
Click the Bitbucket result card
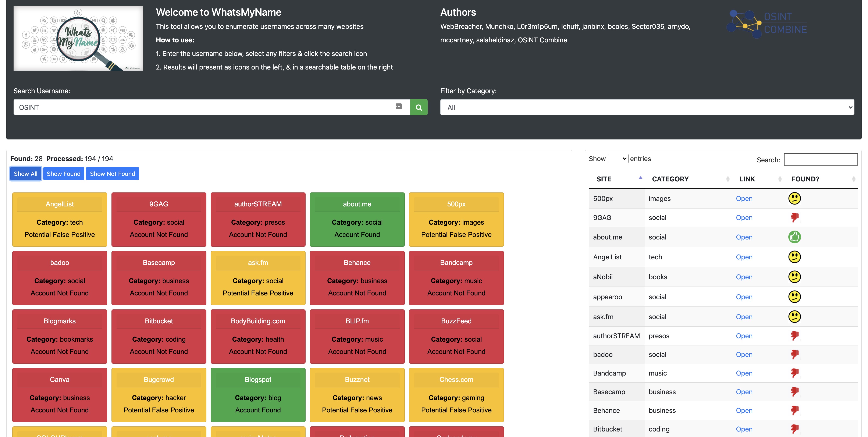(159, 336)
